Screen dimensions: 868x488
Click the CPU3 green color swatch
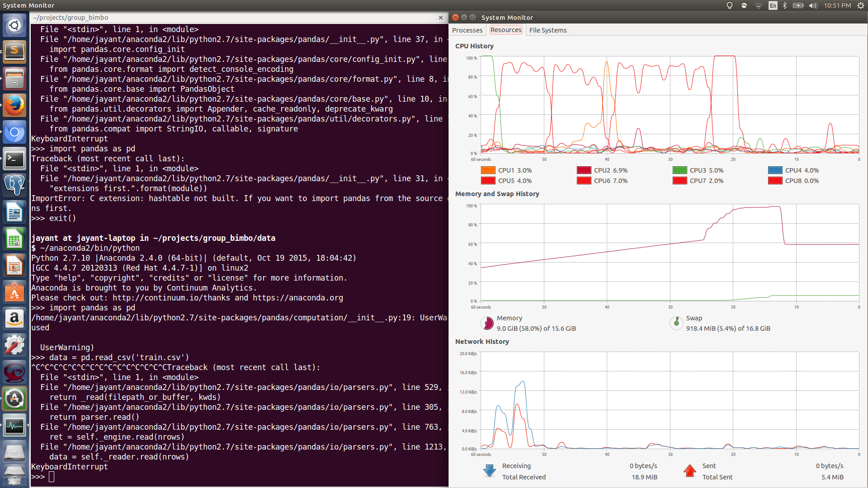point(679,170)
